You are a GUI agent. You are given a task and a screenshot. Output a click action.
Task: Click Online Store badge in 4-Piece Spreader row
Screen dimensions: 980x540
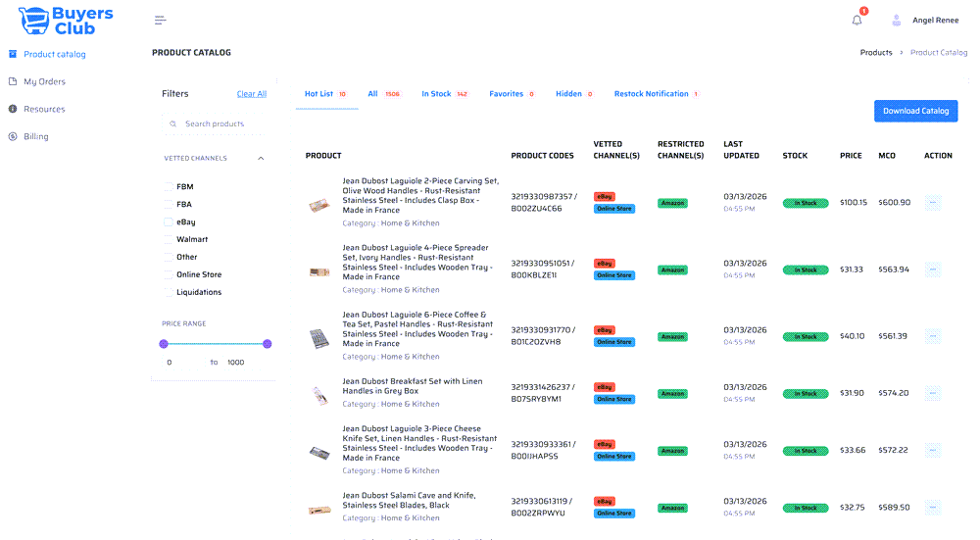coord(614,275)
